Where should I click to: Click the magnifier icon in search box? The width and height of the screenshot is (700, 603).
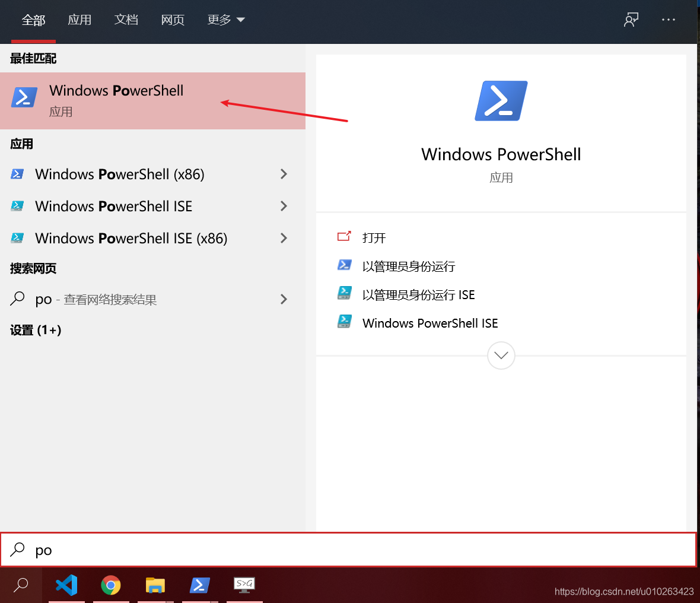(x=17, y=550)
